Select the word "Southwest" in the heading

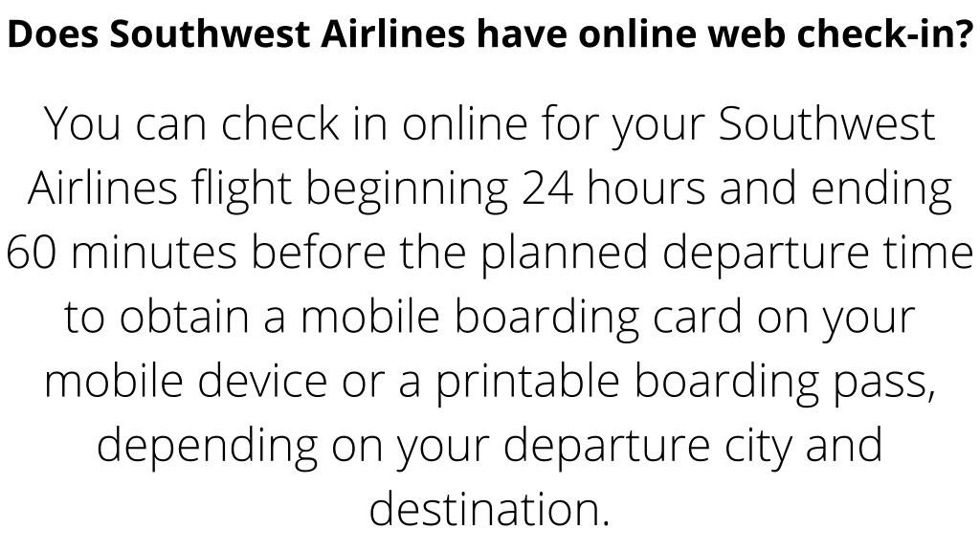coord(210,33)
